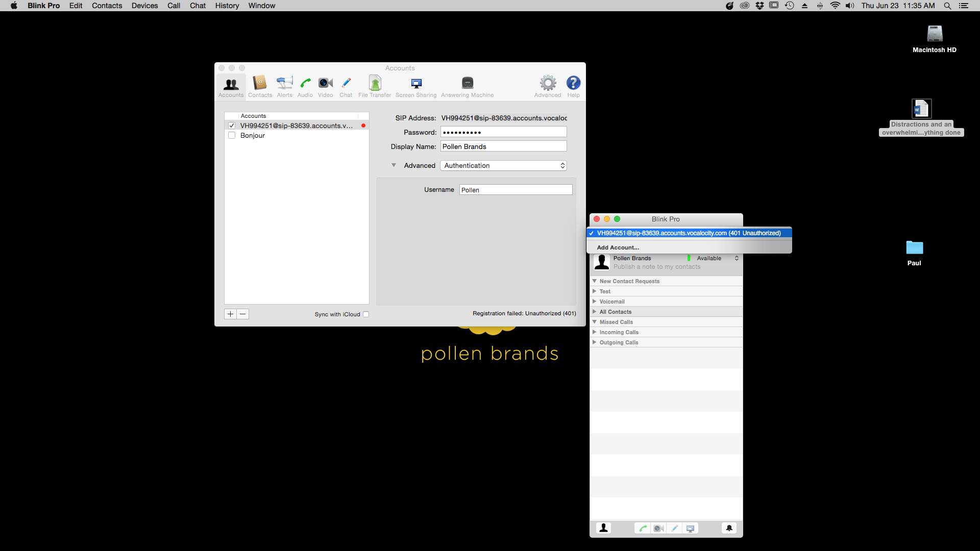
Task: Open the Edit menu
Action: click(76, 6)
